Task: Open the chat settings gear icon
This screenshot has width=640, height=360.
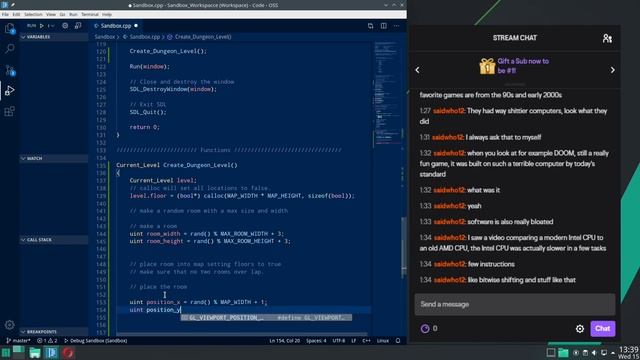Action: point(580,329)
